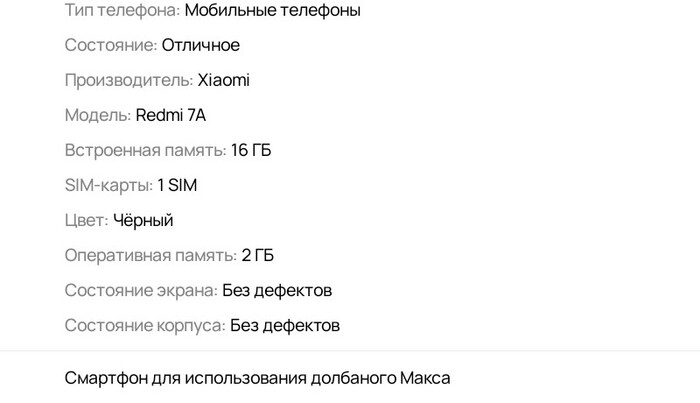
Task: Click the description text starting with 'Смартфон для использования'
Action: pyautogui.click(x=257, y=379)
